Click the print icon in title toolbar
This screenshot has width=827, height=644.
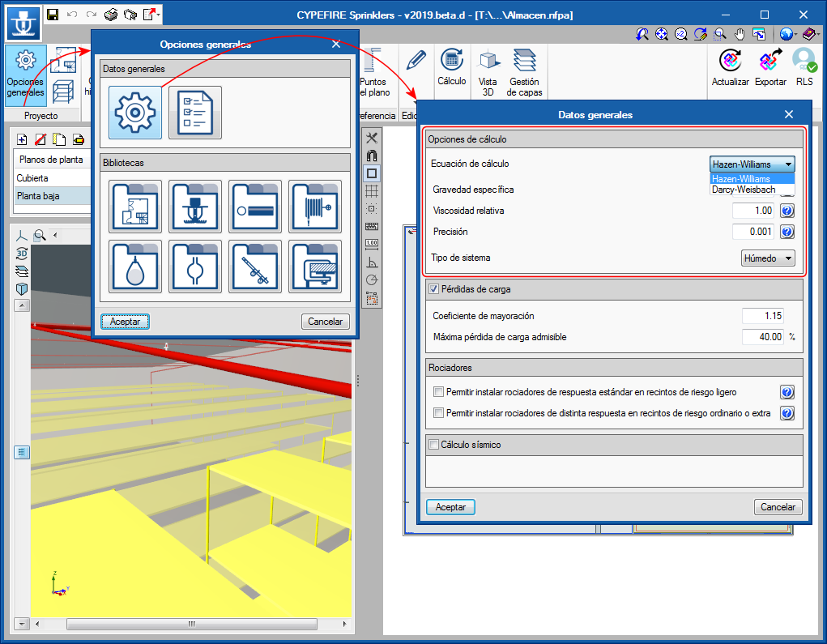tap(111, 15)
